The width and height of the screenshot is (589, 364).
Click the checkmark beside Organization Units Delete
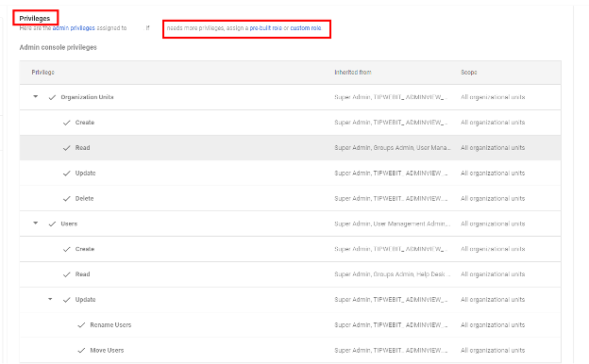pos(66,199)
